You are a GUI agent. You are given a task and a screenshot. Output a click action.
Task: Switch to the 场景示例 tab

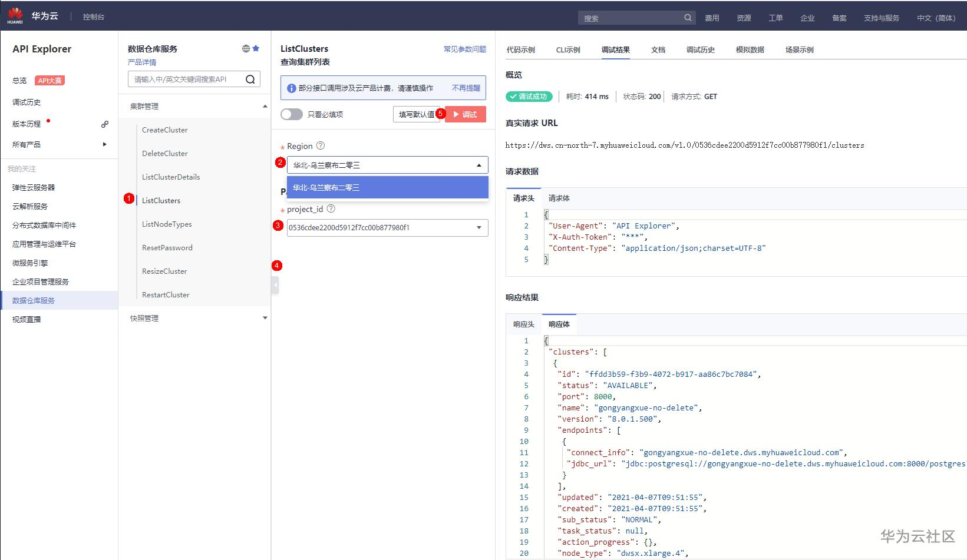point(800,50)
